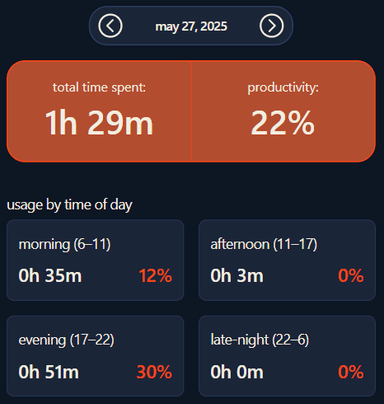Open the afternoon (11–17) card title
Viewport: 384px width, 404px height.
coord(264,244)
